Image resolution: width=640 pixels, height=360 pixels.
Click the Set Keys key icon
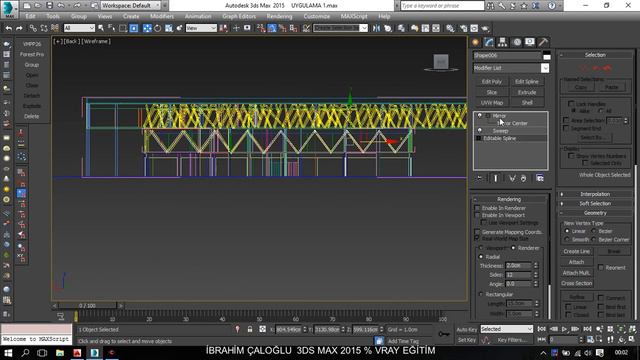point(444,334)
